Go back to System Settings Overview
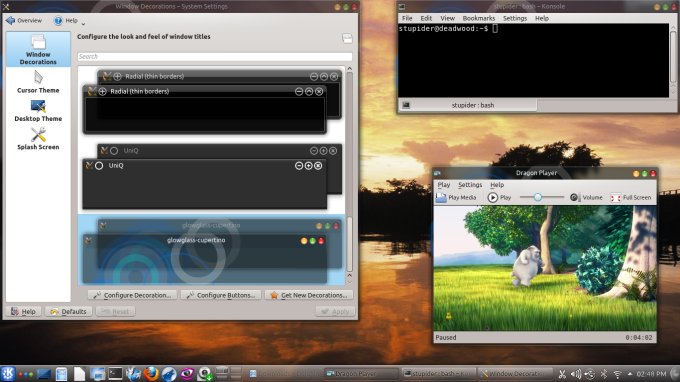The width and height of the screenshot is (680, 382). tap(24, 20)
